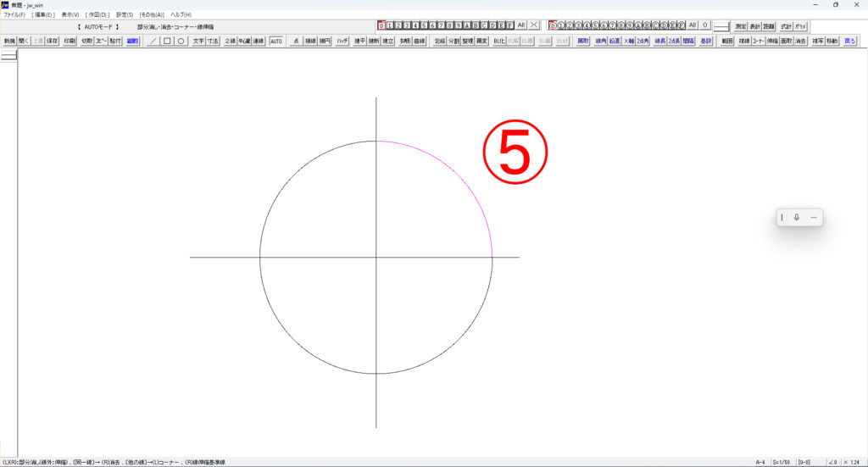Open the 設定(S) menu
This screenshot has width=868, height=467.
click(125, 15)
